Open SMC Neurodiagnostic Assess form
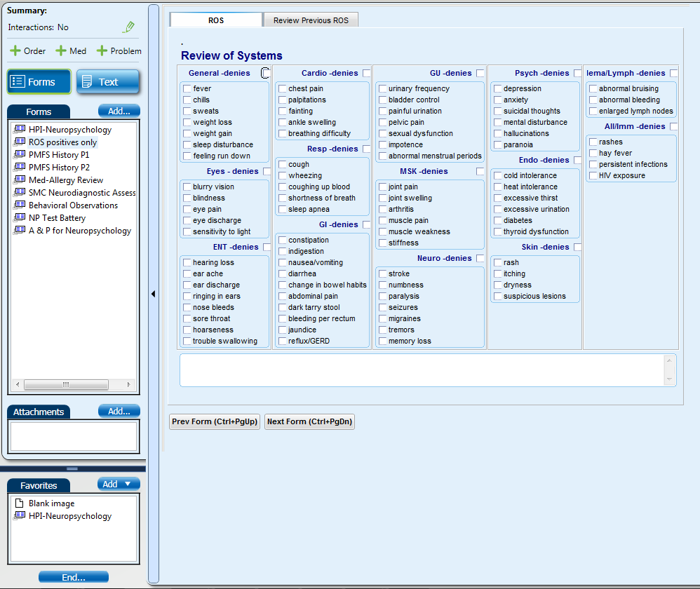Image resolution: width=700 pixels, height=589 pixels. [x=75, y=193]
